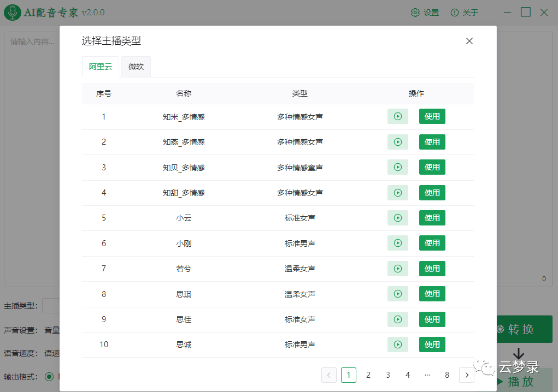Open the 设置 settings menu
This screenshot has height=392, width=558.
[x=424, y=12]
